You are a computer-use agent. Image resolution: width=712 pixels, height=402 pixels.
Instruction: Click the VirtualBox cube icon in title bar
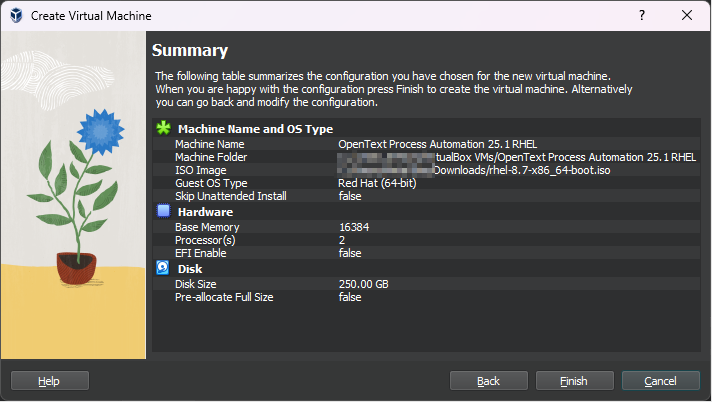(x=16, y=16)
